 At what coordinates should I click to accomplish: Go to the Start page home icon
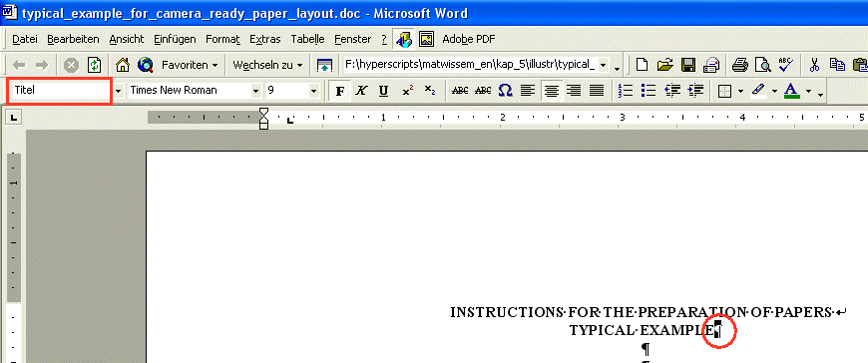tap(123, 65)
